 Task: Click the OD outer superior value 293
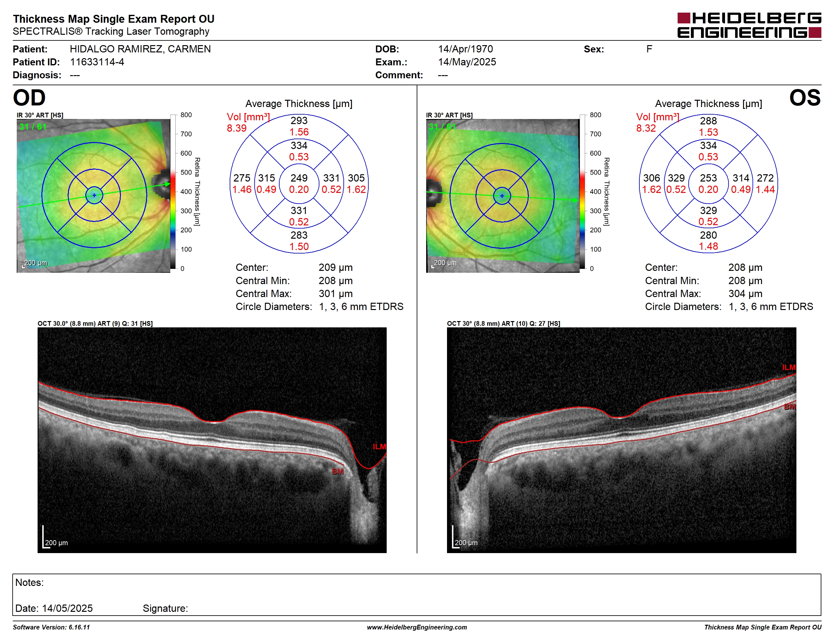point(299,121)
